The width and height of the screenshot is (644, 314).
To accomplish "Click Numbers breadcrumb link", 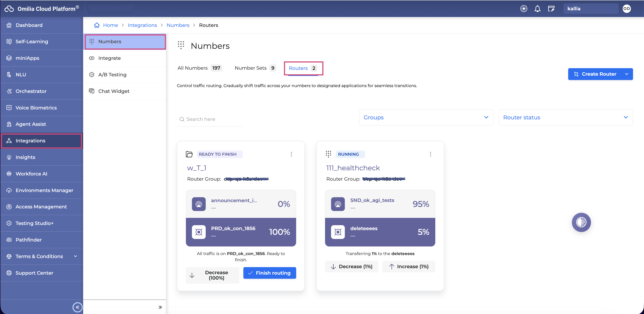I will click(178, 25).
